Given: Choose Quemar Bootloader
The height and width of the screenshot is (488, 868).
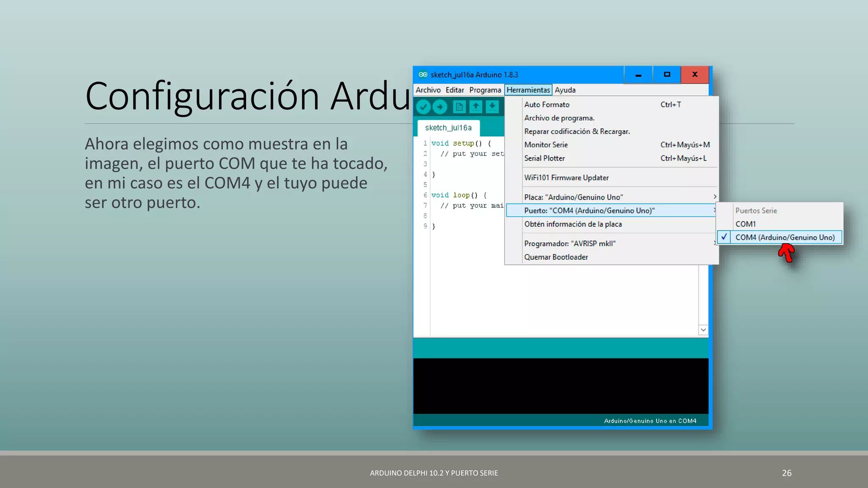Looking at the screenshot, I should [612, 257].
